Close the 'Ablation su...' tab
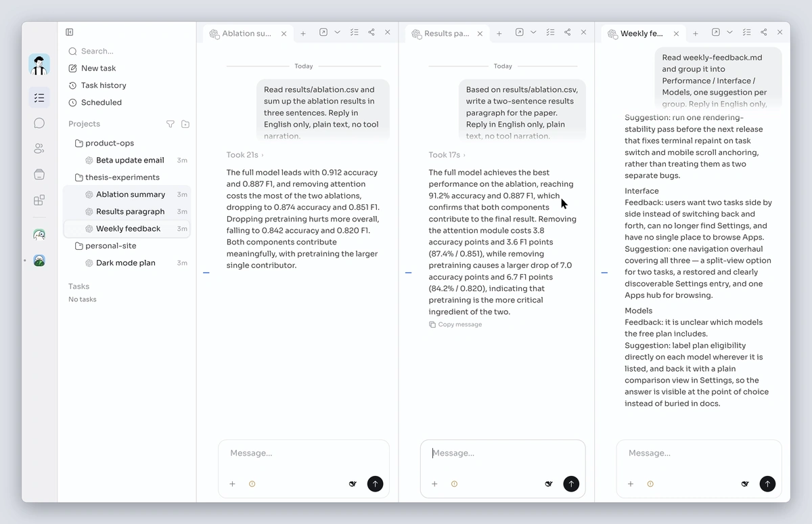 pyautogui.click(x=284, y=33)
